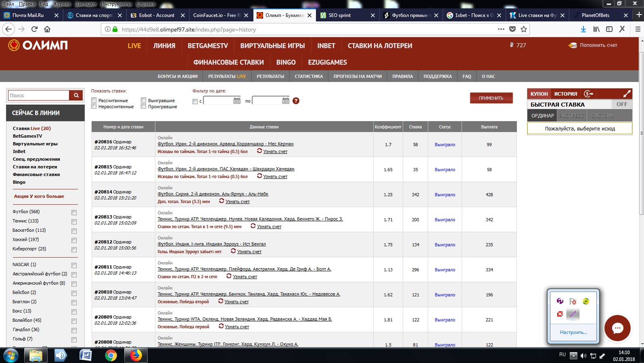This screenshot has width=644, height=363.
Task: Open the РЕЗУЛЬТАТЫ LIVE submenu link
Action: click(227, 76)
